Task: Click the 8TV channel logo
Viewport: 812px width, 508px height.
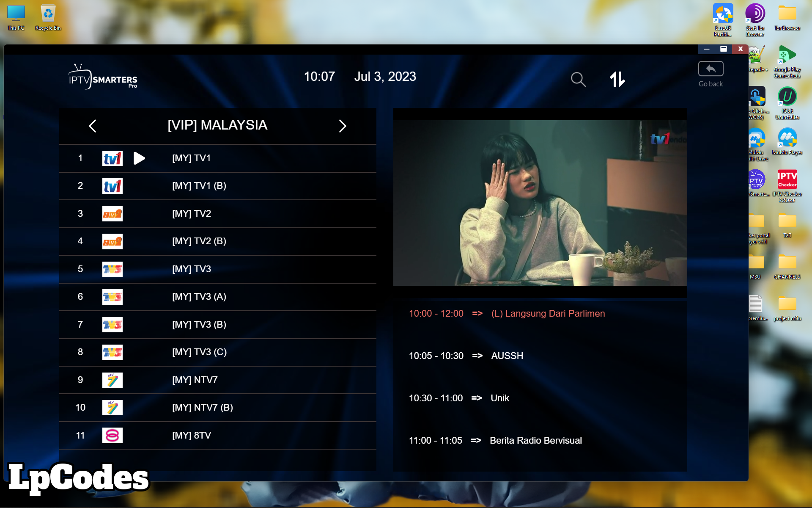Action: (112, 435)
